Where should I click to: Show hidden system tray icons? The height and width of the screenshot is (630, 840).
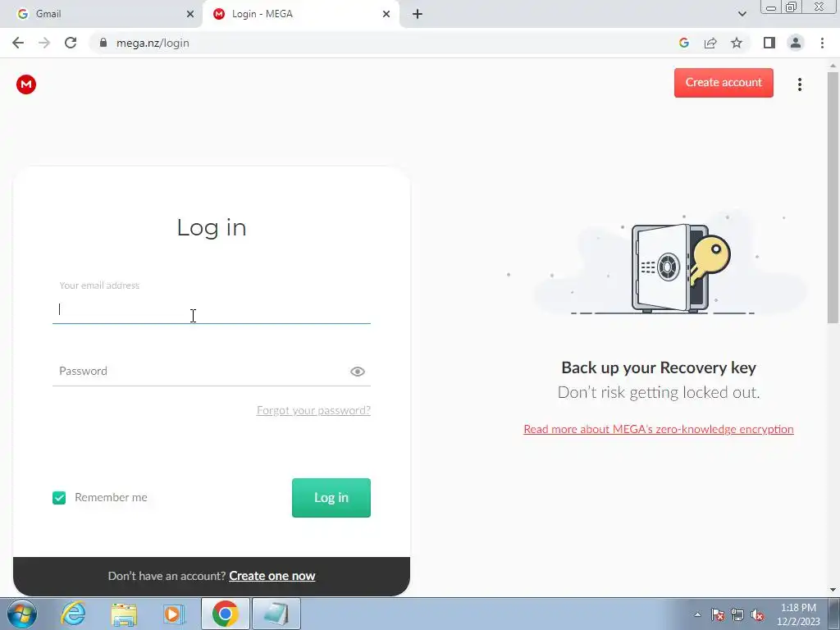697,614
